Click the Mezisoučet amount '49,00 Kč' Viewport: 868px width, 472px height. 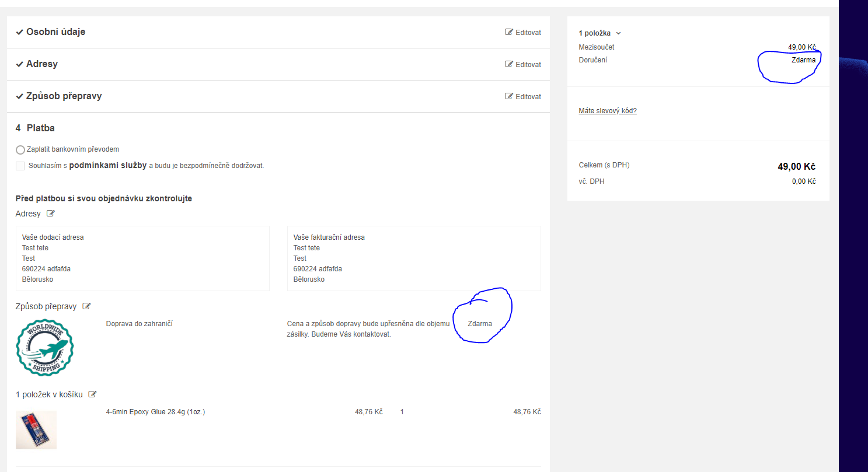801,47
